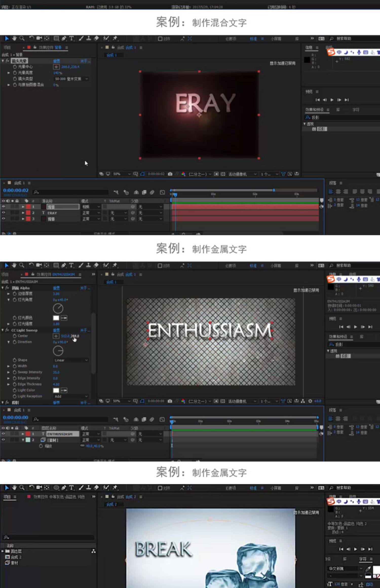Switch to 必要项 workspace in ERAY window
The height and width of the screenshot is (588, 380).
click(x=231, y=39)
